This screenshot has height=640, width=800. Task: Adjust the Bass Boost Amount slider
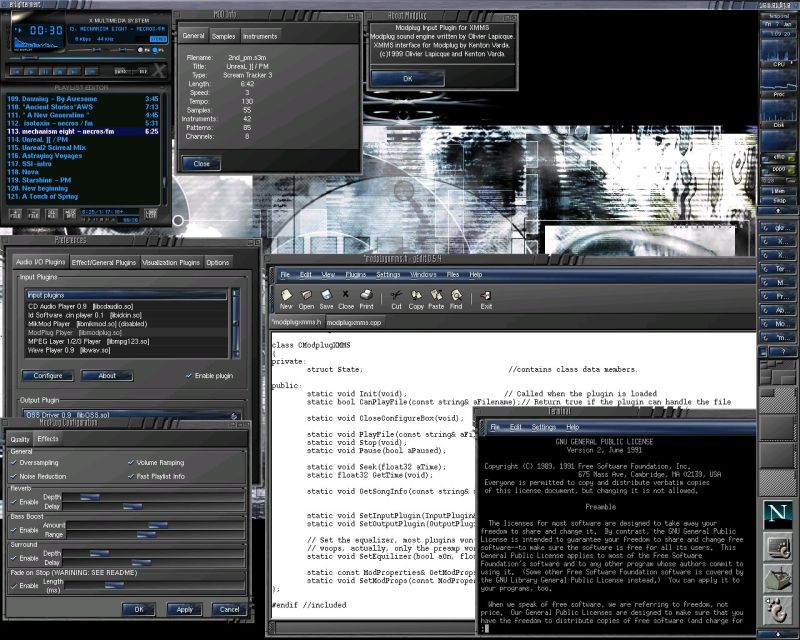(156, 525)
